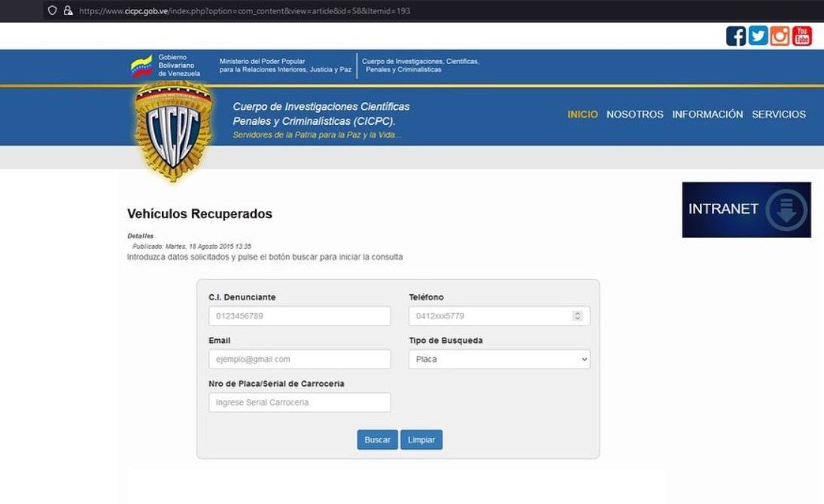Go to the INICIO menu item
Image resolution: width=824 pixels, height=504 pixels.
coord(582,114)
